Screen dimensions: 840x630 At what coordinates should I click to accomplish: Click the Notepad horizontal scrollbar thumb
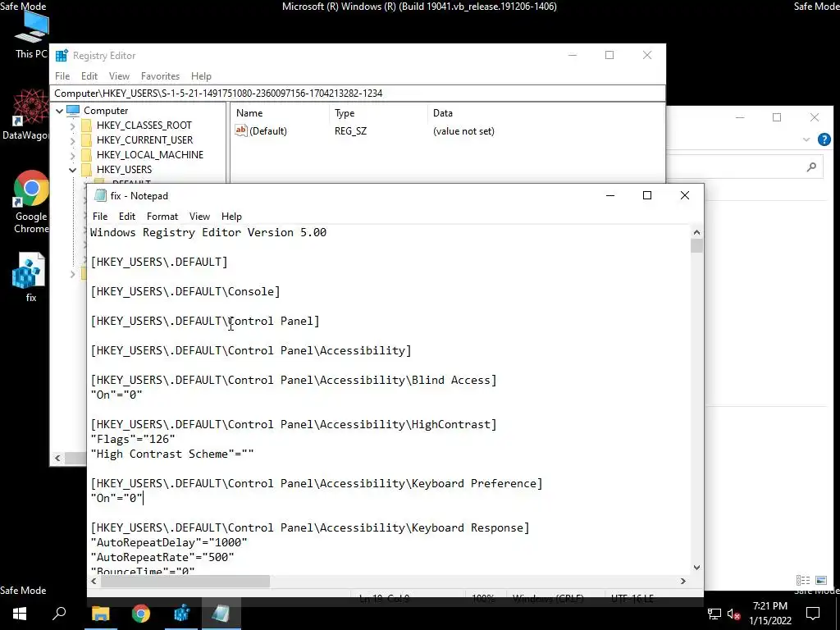coord(185,581)
